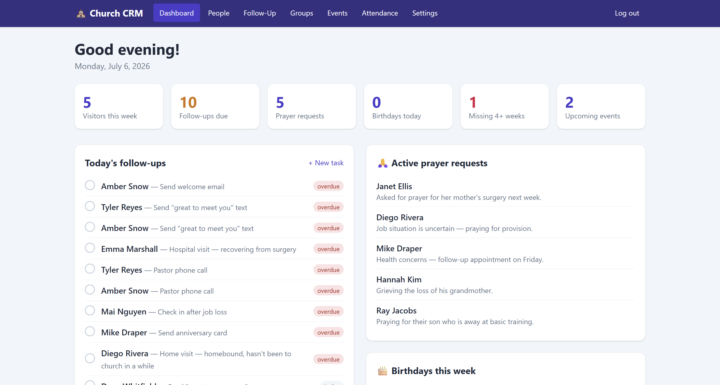Select Ray Jacobs' prayer request

tap(505, 316)
